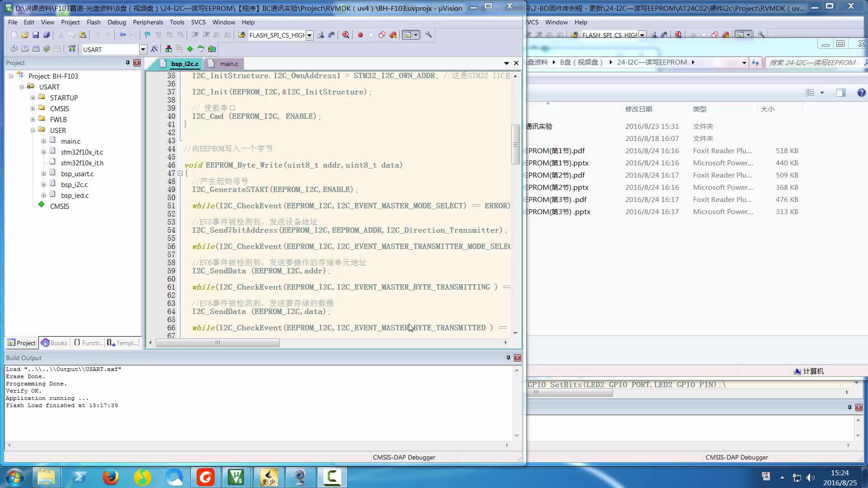The image size is (868, 488).
Task: Switch to the Functions panel tab
Action: (x=88, y=343)
